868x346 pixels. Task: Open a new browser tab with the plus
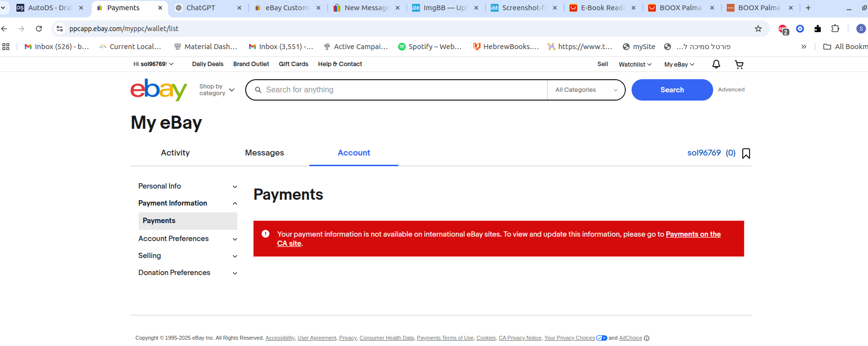click(808, 8)
